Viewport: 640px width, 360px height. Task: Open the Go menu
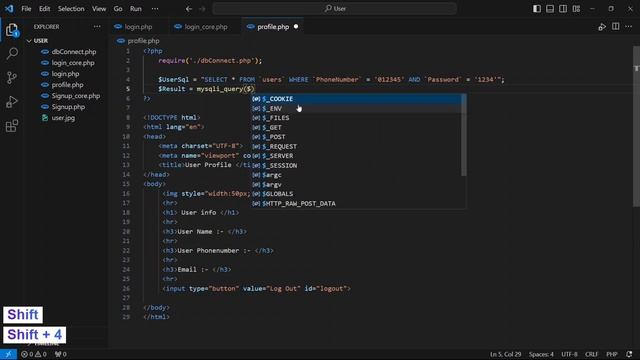click(x=118, y=9)
